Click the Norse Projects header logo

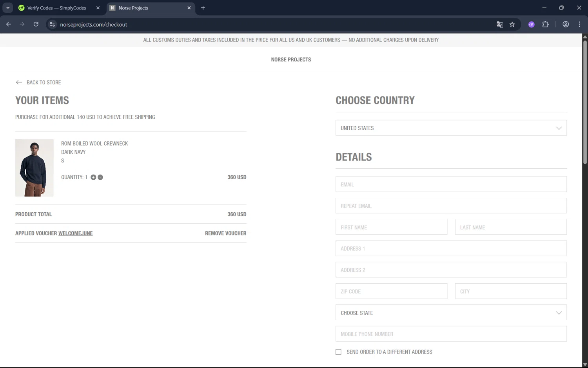(x=291, y=60)
